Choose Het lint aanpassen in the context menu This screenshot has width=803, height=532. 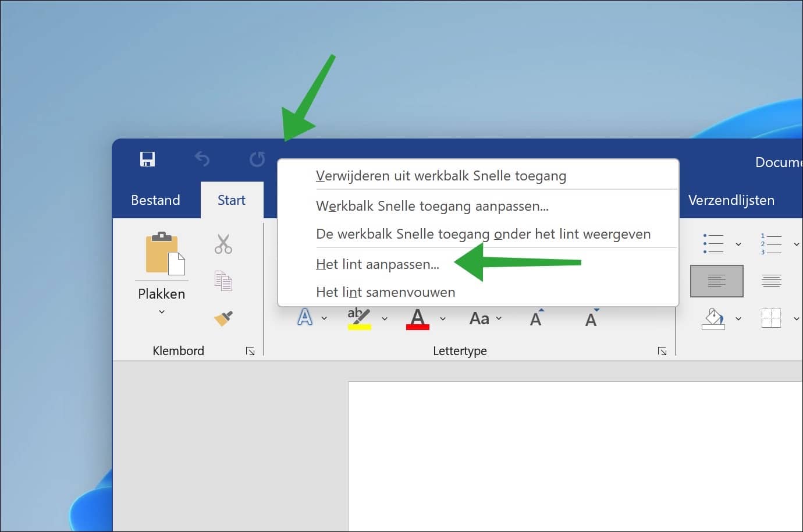coord(378,264)
